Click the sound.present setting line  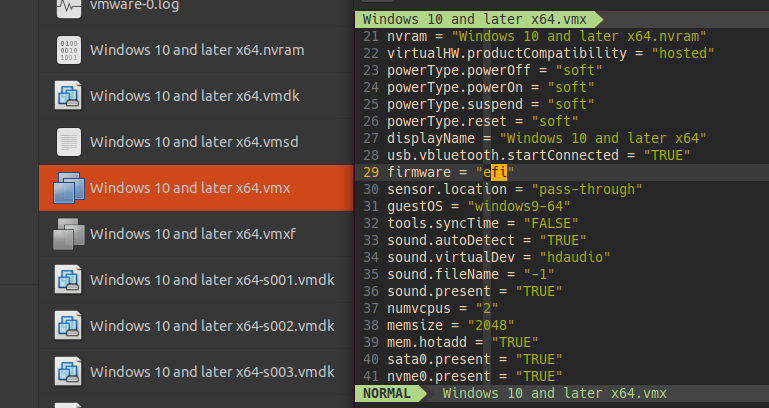[x=474, y=291]
